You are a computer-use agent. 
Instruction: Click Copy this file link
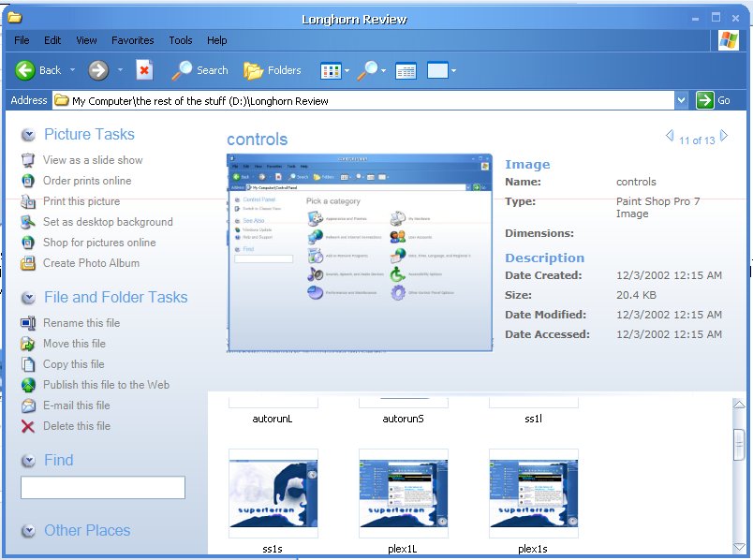click(x=73, y=364)
